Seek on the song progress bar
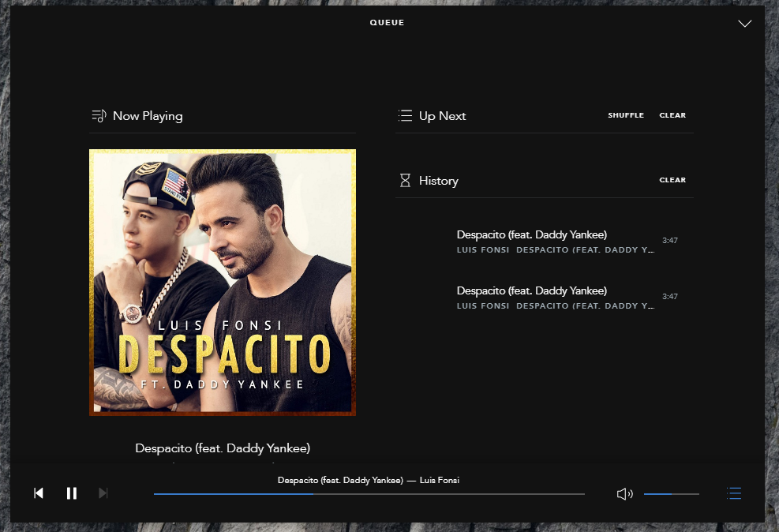Screen dimensions: 779x532 coord(369,494)
